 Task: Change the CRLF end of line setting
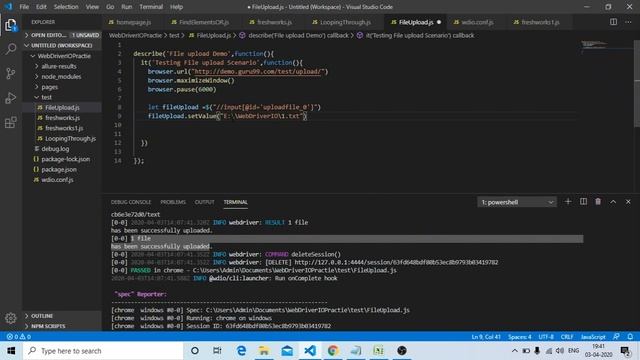[x=567, y=337]
